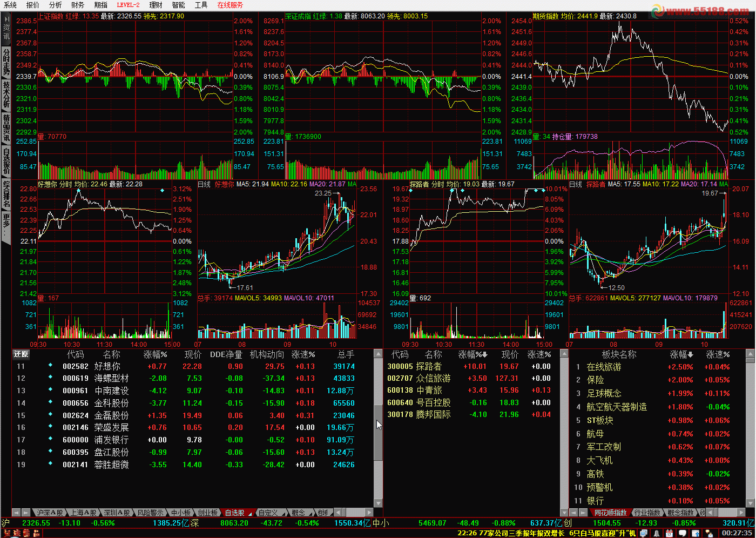Open the 理财 menu

click(156, 5)
